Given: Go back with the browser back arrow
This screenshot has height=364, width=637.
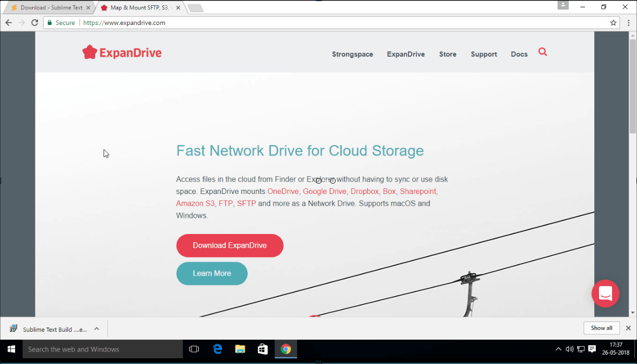Looking at the screenshot, I should pos(8,23).
